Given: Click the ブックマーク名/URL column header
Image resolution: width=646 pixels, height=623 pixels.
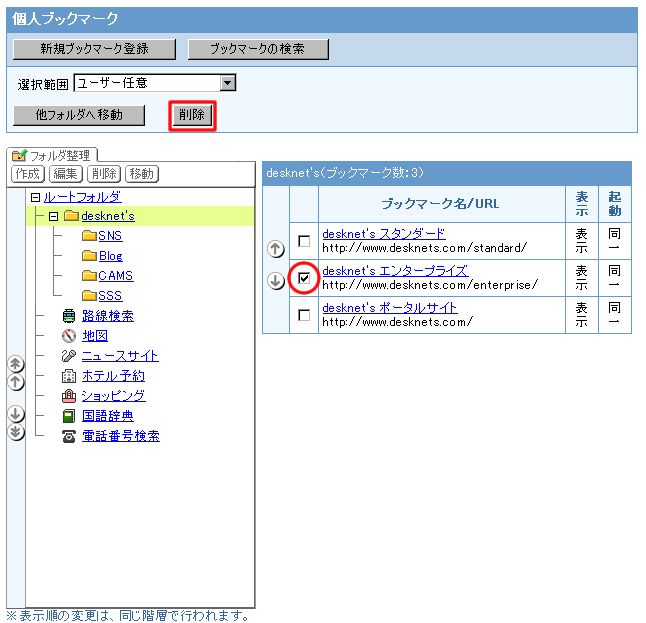Looking at the screenshot, I should coord(440,204).
